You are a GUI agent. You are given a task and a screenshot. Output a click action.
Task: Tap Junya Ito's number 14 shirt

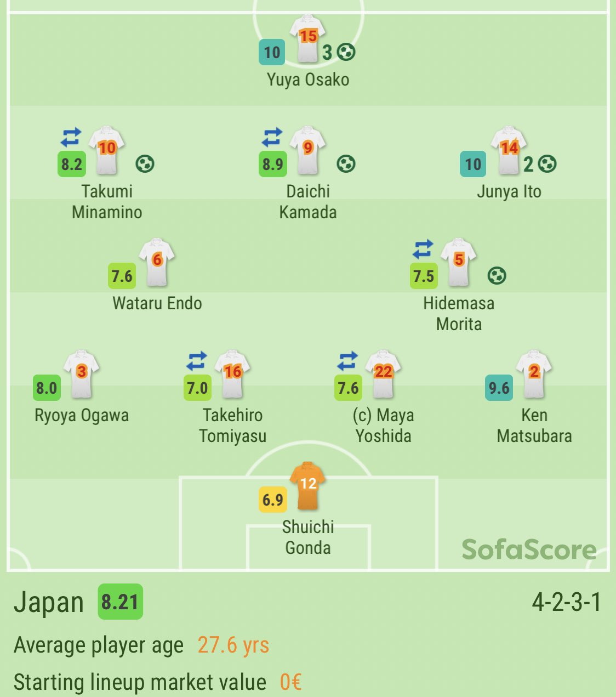[x=509, y=150]
